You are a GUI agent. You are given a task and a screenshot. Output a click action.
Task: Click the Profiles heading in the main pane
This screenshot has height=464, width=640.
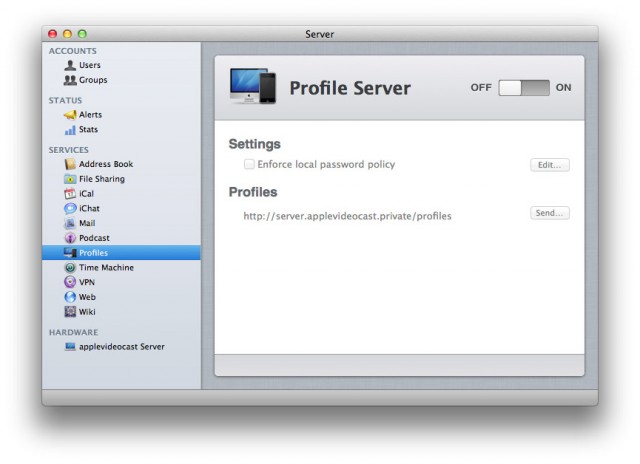(253, 192)
